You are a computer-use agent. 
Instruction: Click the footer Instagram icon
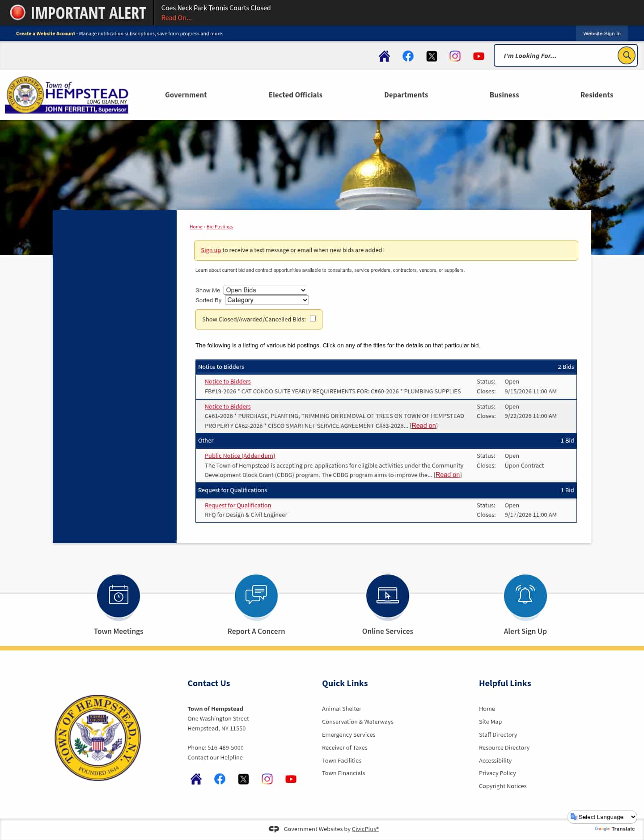pyautogui.click(x=267, y=779)
